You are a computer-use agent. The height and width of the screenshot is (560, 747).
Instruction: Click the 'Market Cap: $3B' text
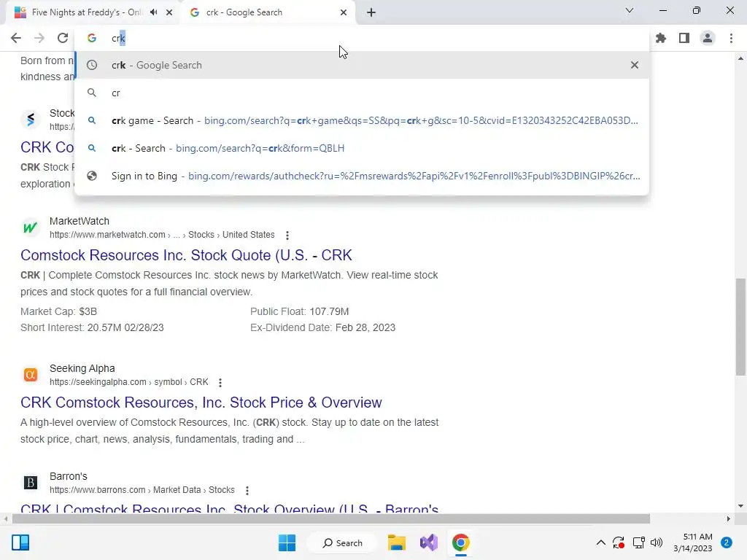[x=58, y=311]
